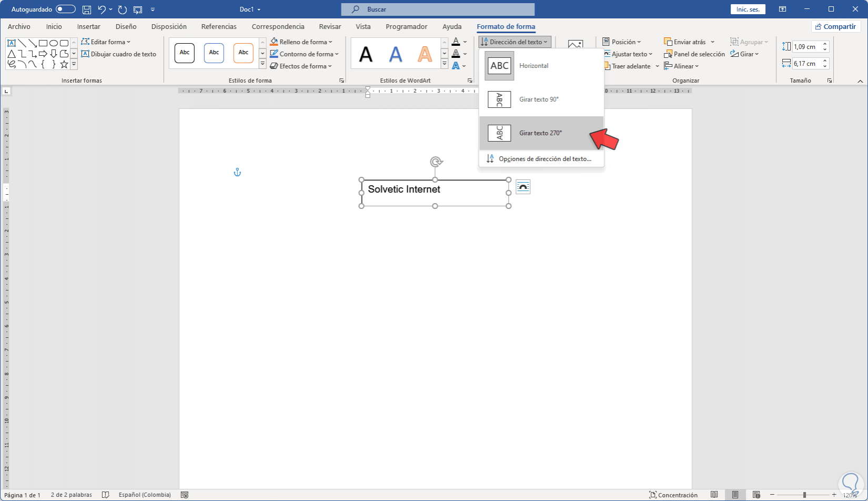868x501 pixels.
Task: Open the Contorno de forma dropdown
Action: click(305, 54)
